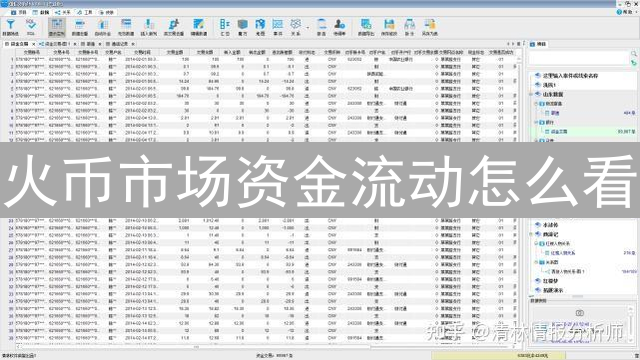Open the cube analysis tool
The width and height of the screenshot is (640, 360).
pyautogui.click(x=243, y=27)
